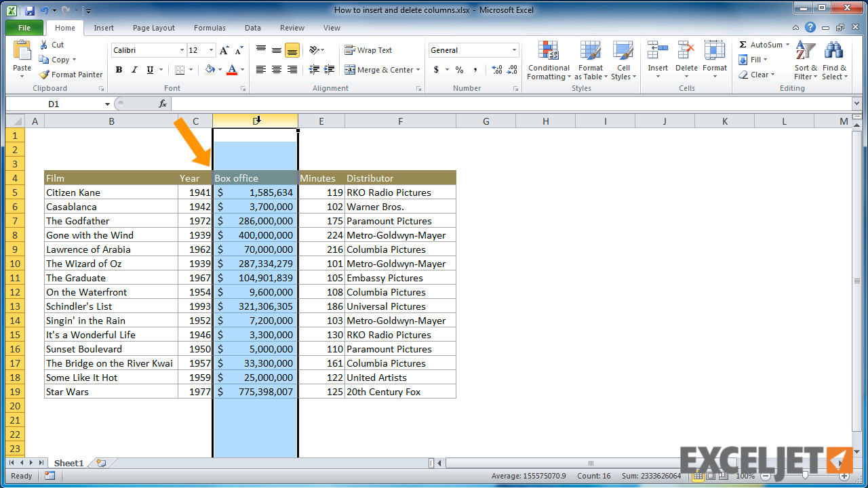The width and height of the screenshot is (868, 488).
Task: Open Conditional Formatting options
Action: [x=548, y=61]
